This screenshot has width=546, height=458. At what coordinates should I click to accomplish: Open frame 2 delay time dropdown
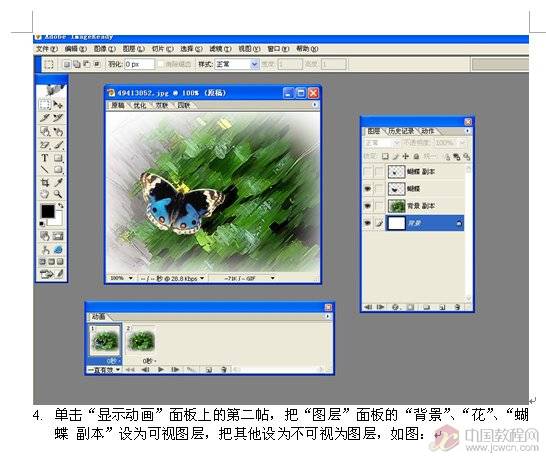(x=150, y=361)
